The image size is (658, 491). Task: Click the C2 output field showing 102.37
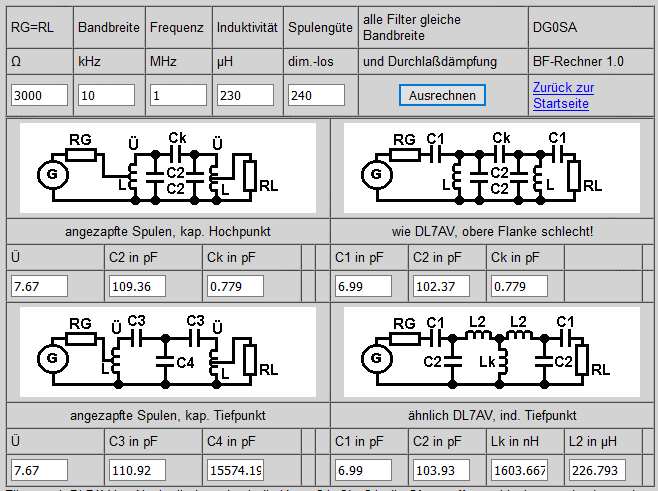pos(441,286)
